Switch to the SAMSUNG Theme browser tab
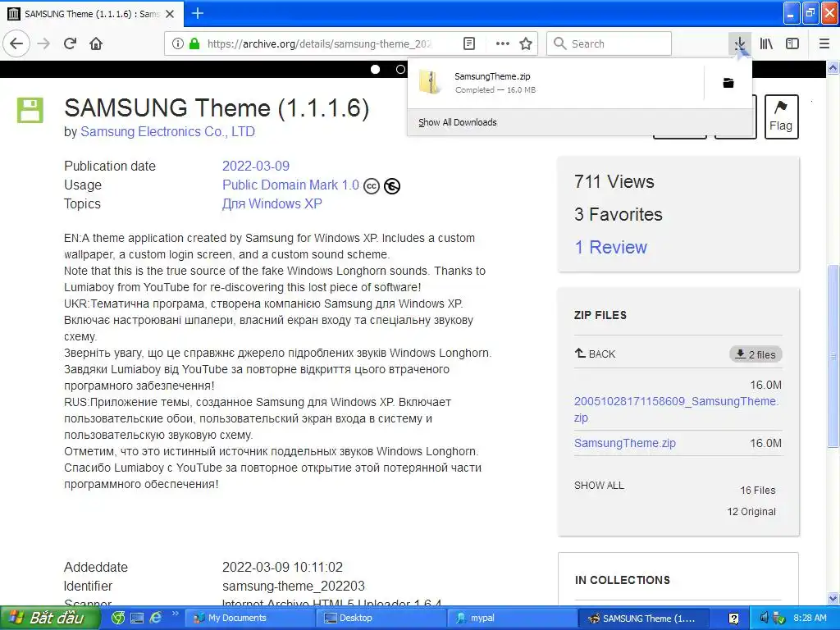Screen dimensions: 840x630 (x=91, y=14)
